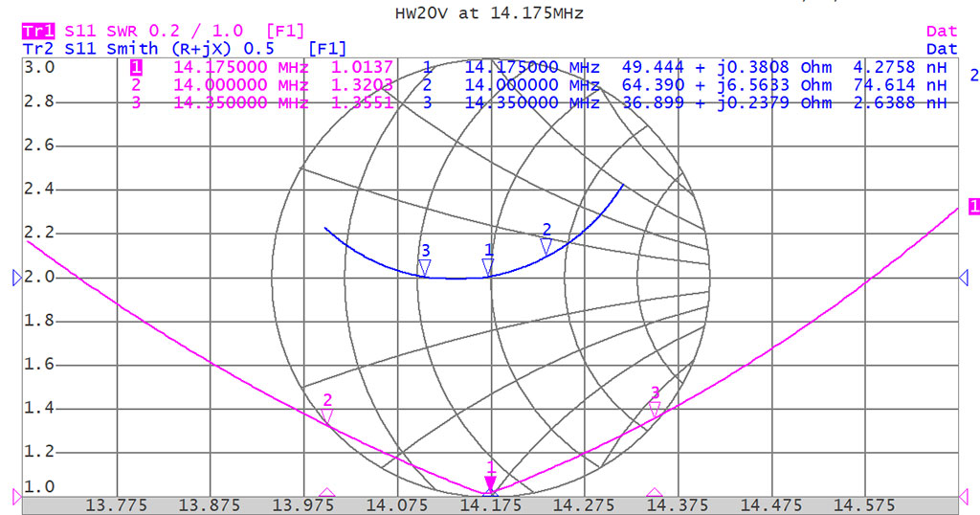Viewport: 980px width, 515px height.
Task: Click blue marker 3 on Smith curve
Action: click(425, 267)
